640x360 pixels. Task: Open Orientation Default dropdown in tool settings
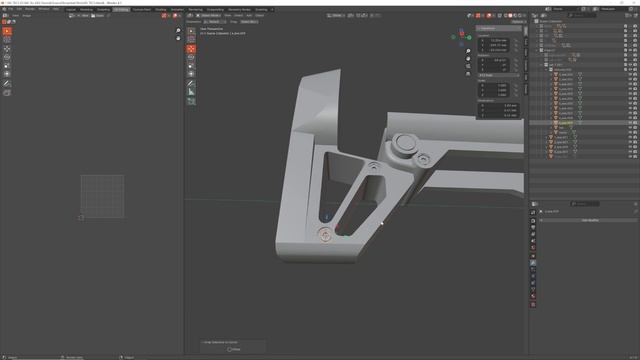tap(215, 22)
